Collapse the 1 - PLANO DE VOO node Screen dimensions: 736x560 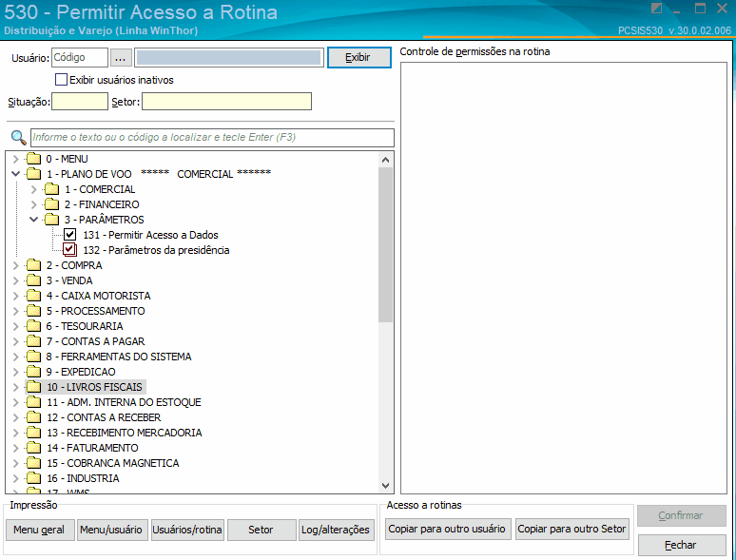15,174
